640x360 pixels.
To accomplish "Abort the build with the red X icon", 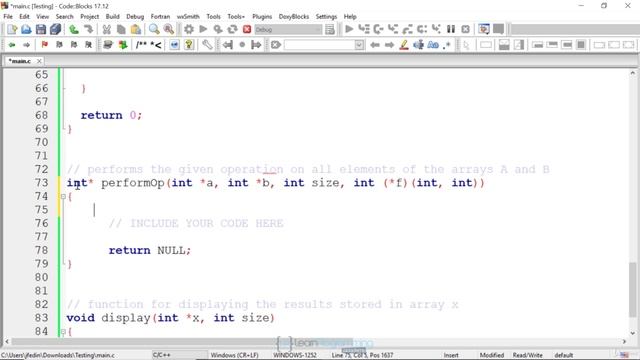I will 247,29.
